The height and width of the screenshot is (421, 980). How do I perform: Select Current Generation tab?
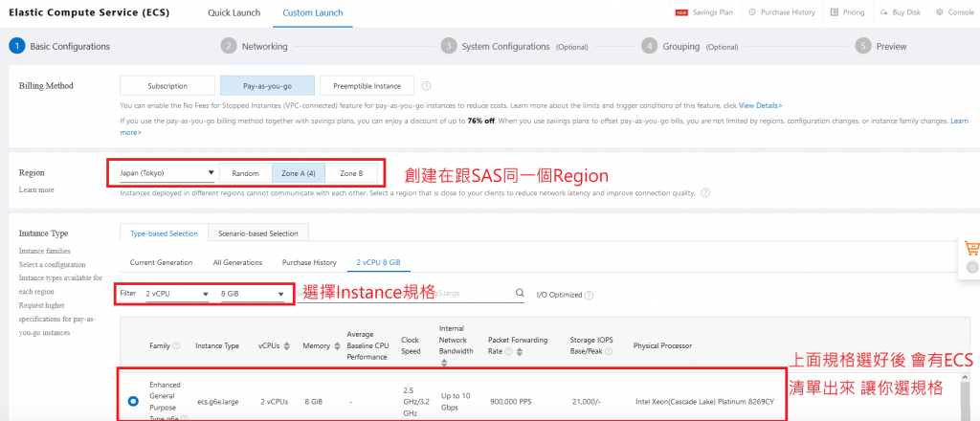point(161,263)
